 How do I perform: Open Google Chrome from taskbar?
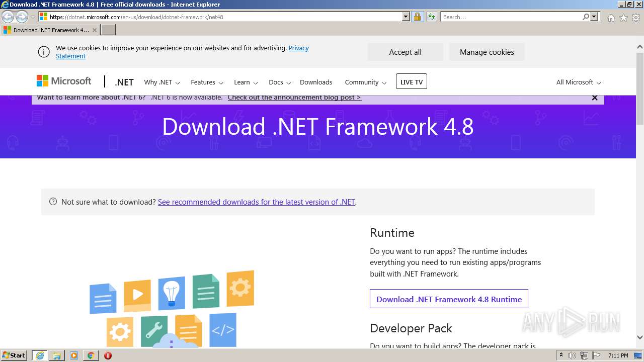coord(91,355)
